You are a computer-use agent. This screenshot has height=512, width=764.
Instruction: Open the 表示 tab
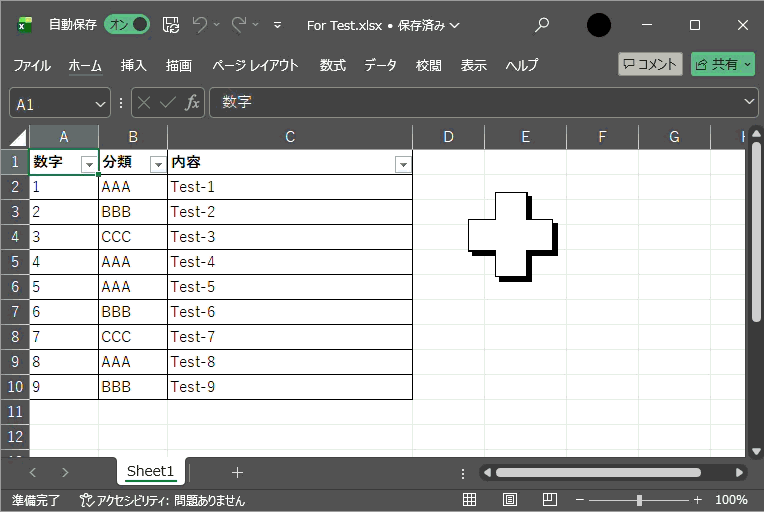(x=474, y=65)
